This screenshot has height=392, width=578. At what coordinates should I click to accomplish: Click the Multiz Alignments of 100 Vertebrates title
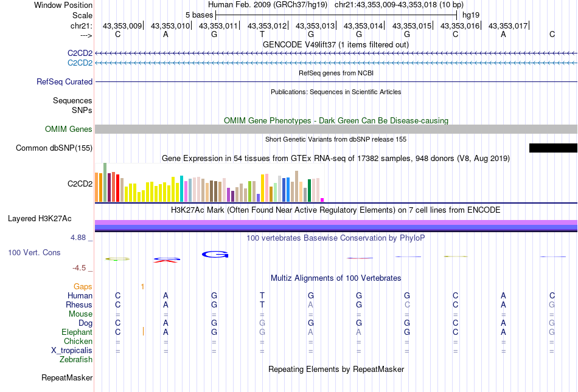336,278
